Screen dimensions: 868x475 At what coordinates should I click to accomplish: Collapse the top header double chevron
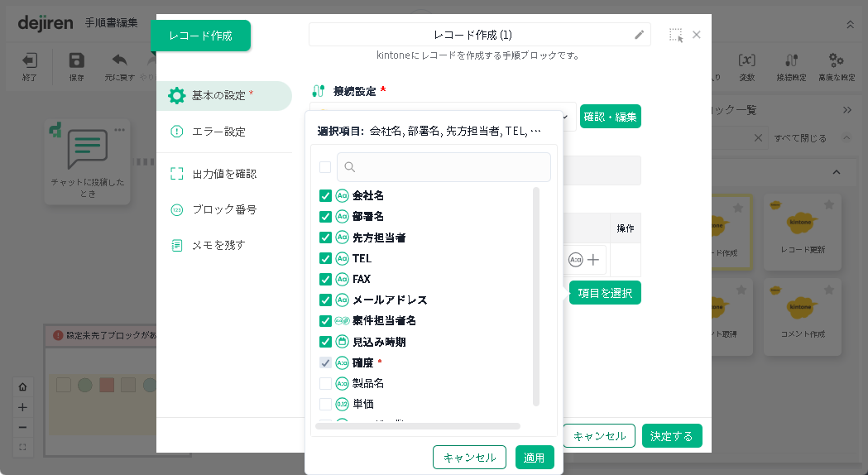pyautogui.click(x=850, y=25)
